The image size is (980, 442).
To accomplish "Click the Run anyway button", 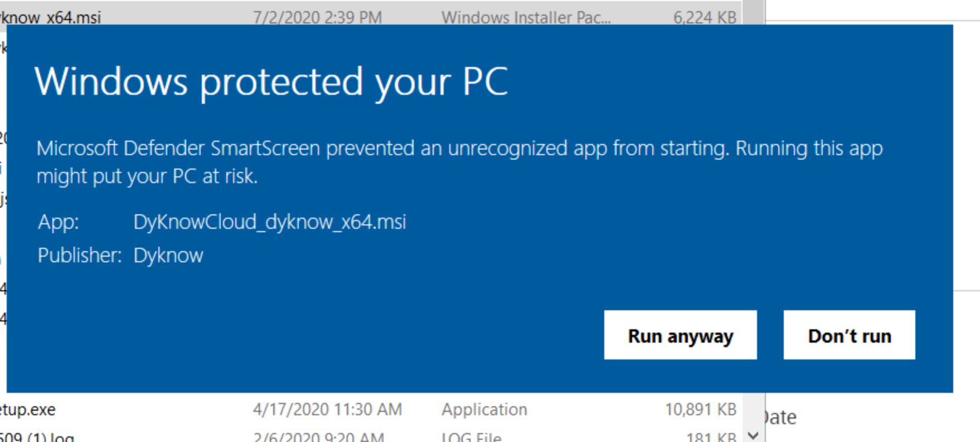I will tap(680, 335).
